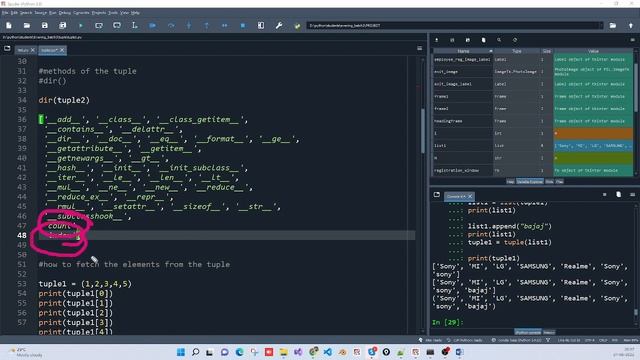640x360 pixels.
Task: Switch to the Help pane tab
Action: [510, 181]
